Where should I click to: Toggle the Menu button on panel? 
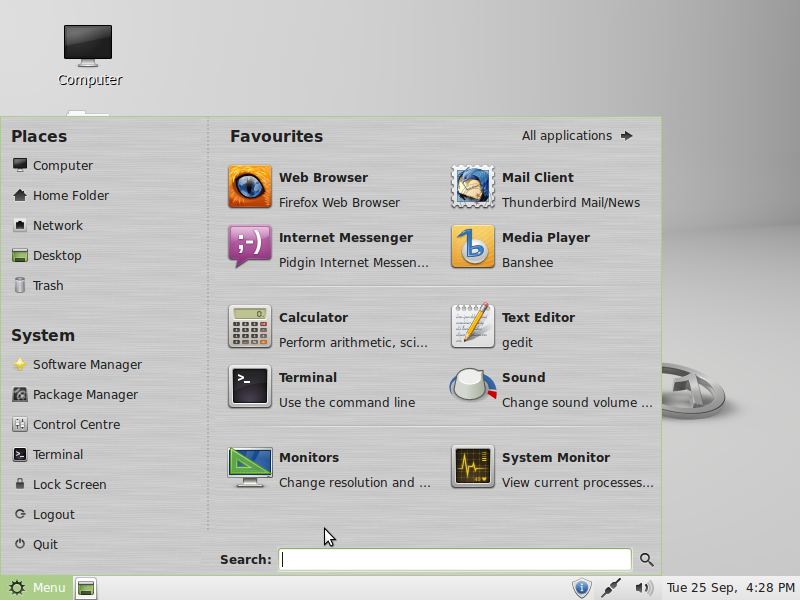(x=36, y=588)
